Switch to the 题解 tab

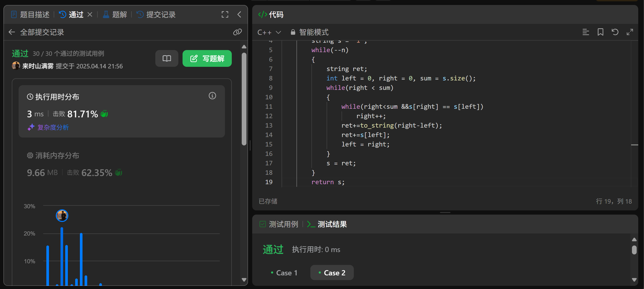115,14
